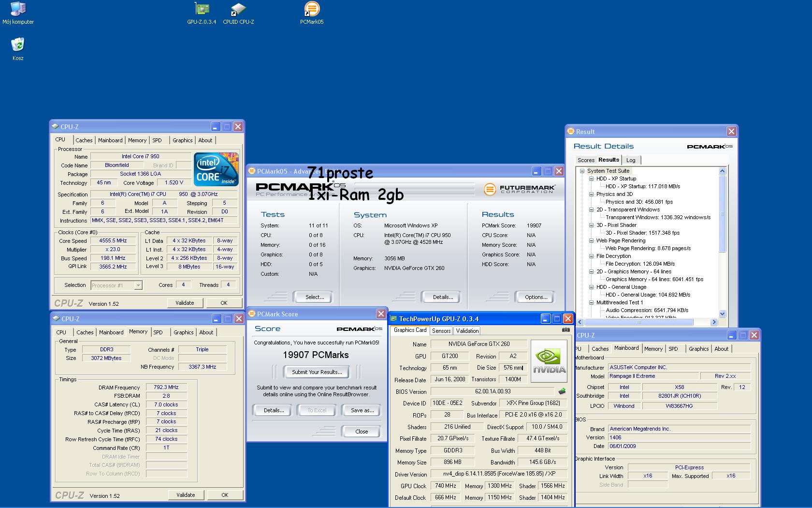
Task: Launch the CPUID CPU-Z desktop shortcut
Action: coord(238,13)
